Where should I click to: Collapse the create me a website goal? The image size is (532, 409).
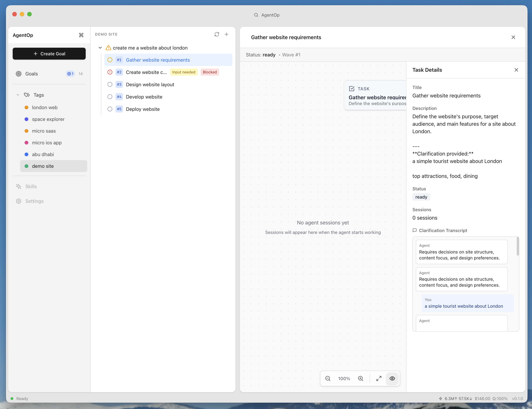100,48
